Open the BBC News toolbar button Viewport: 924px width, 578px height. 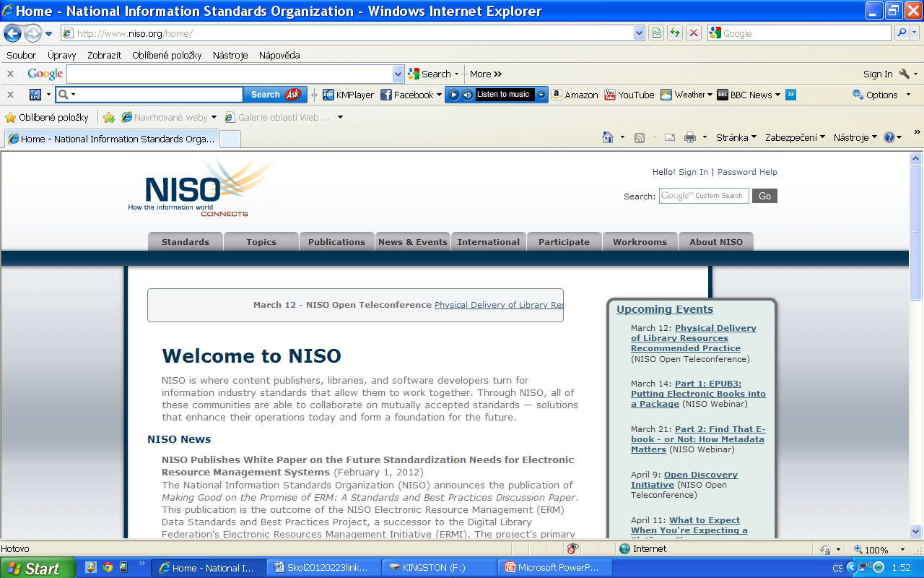[x=749, y=95]
